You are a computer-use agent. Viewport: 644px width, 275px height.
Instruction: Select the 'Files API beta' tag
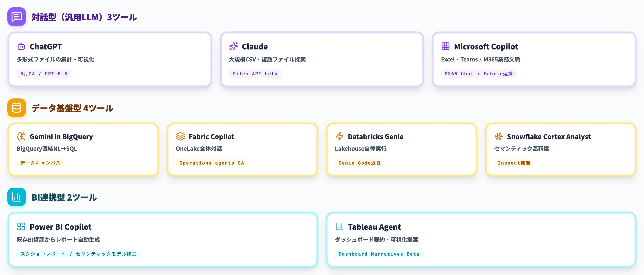click(x=255, y=74)
